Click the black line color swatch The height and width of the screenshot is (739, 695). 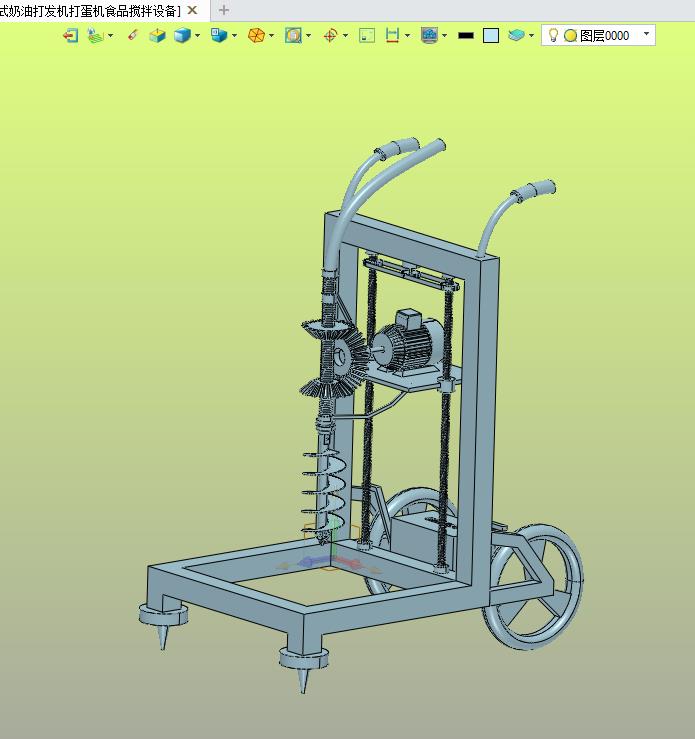tap(466, 35)
